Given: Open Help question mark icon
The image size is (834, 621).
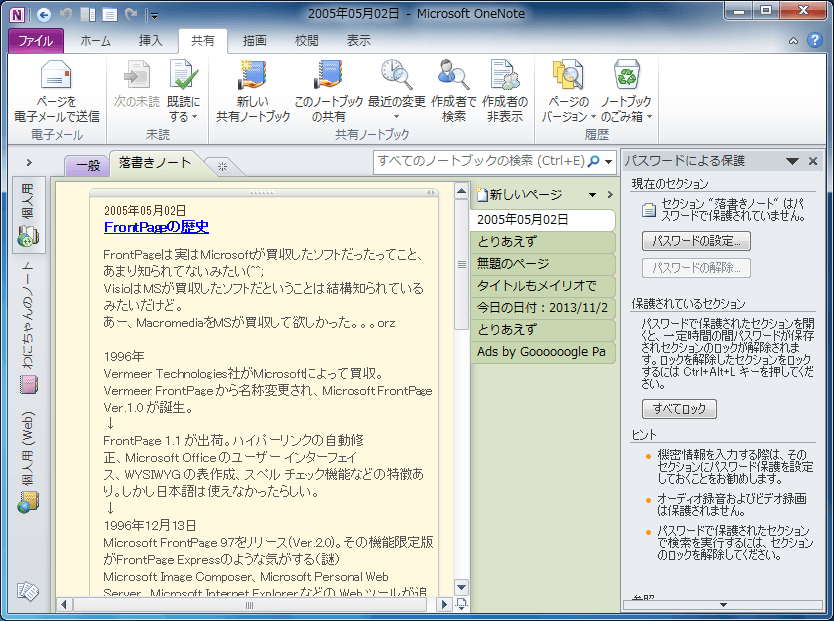Looking at the screenshot, I should point(814,40).
